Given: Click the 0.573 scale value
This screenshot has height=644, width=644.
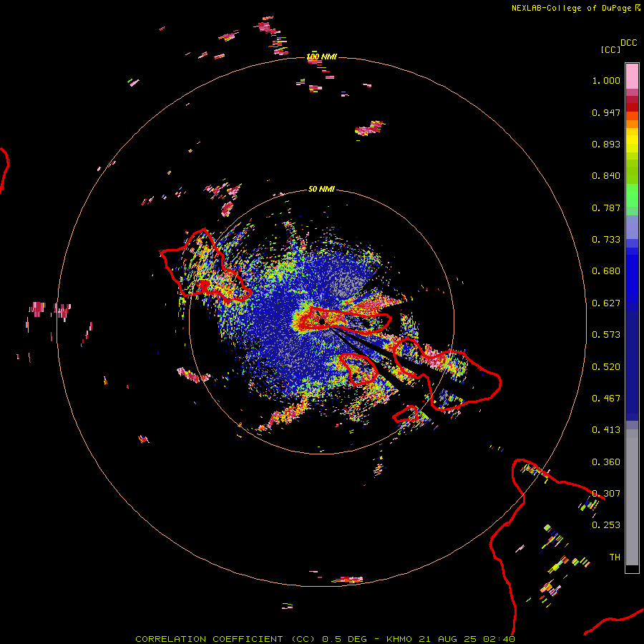Looking at the screenshot, I should coord(606,335).
